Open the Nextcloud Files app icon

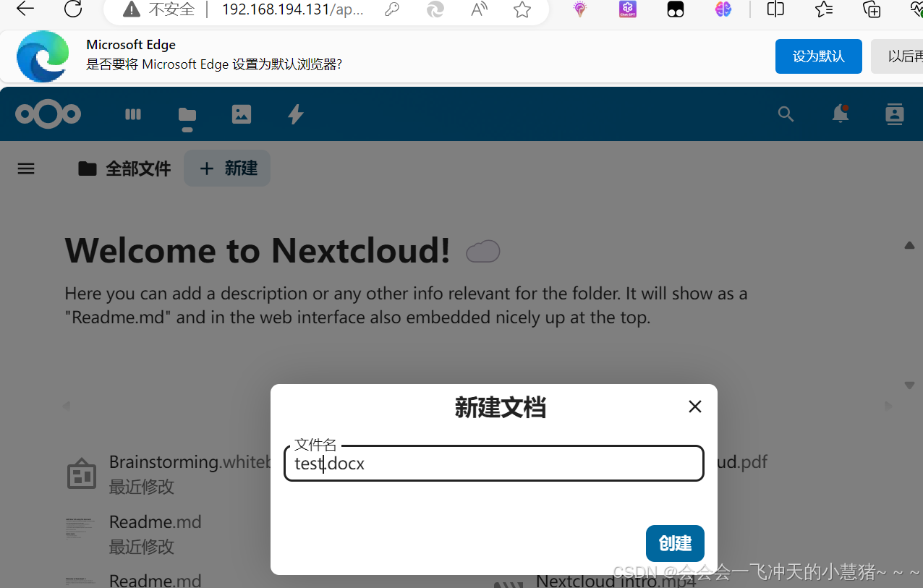click(x=187, y=114)
